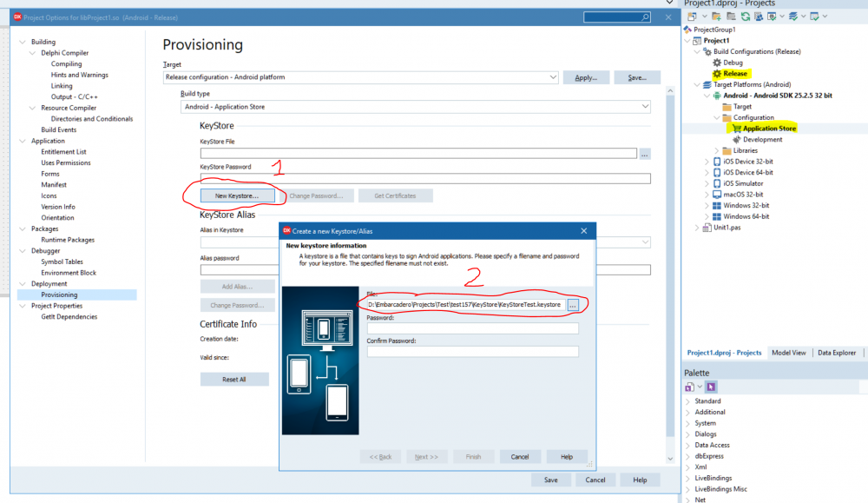Viewport: 868px width, 503px height.
Task: Open the Build type dropdown
Action: 645,106
